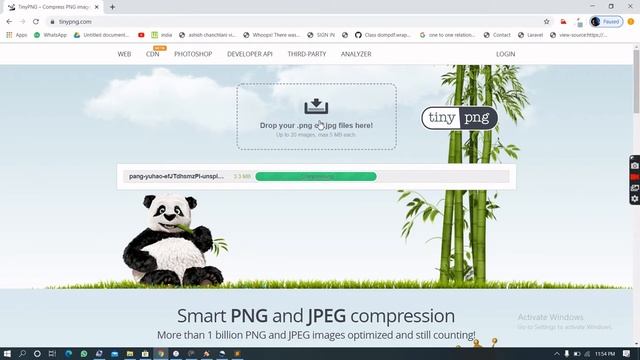Screen dimensions: 640x360
Task: Click the red extension icon in the toolbar
Action: (563, 22)
